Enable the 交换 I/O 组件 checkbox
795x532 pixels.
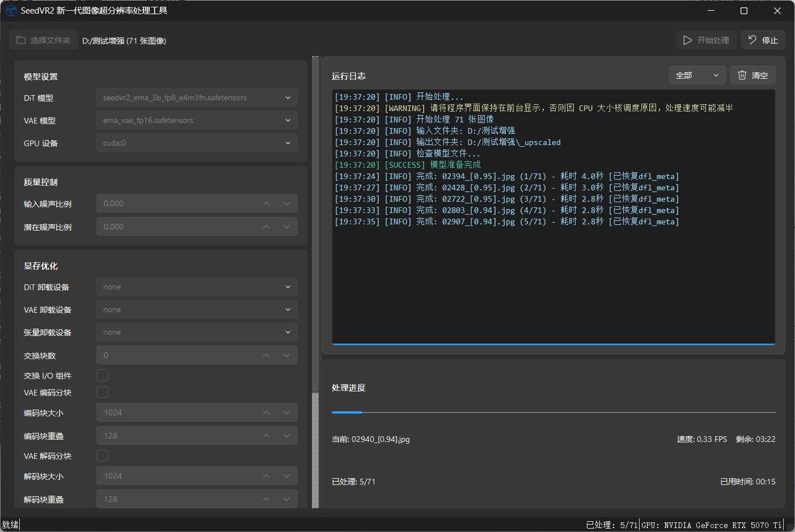(103, 375)
